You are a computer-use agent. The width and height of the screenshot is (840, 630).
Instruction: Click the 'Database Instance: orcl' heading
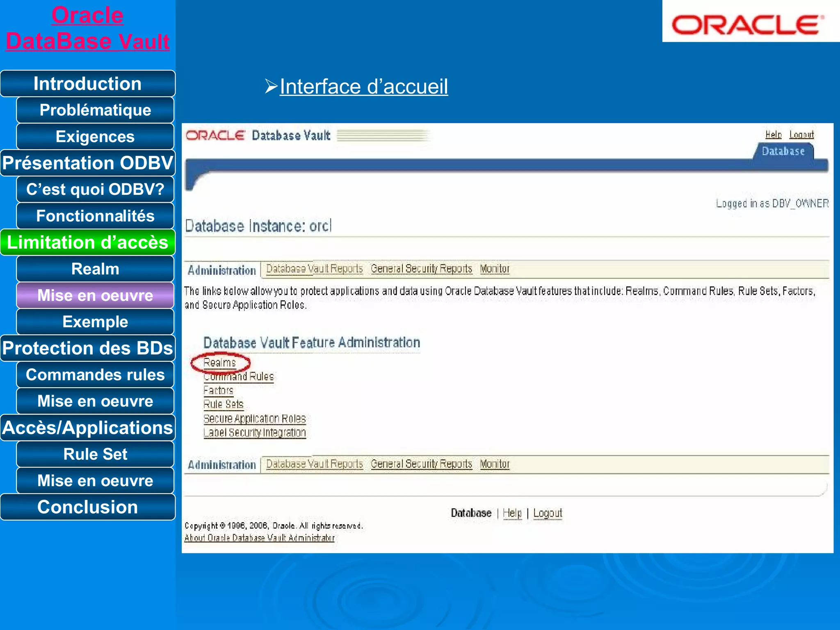pos(258,226)
